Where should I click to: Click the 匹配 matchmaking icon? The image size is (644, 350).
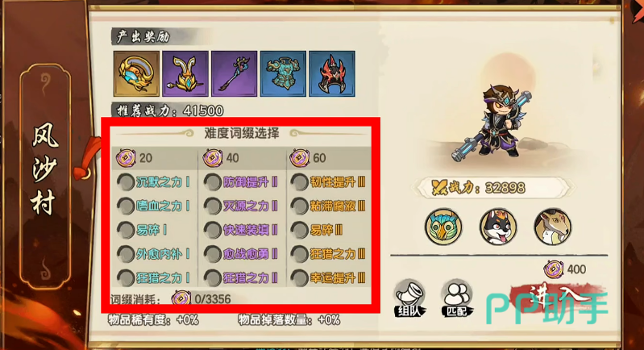(x=457, y=298)
